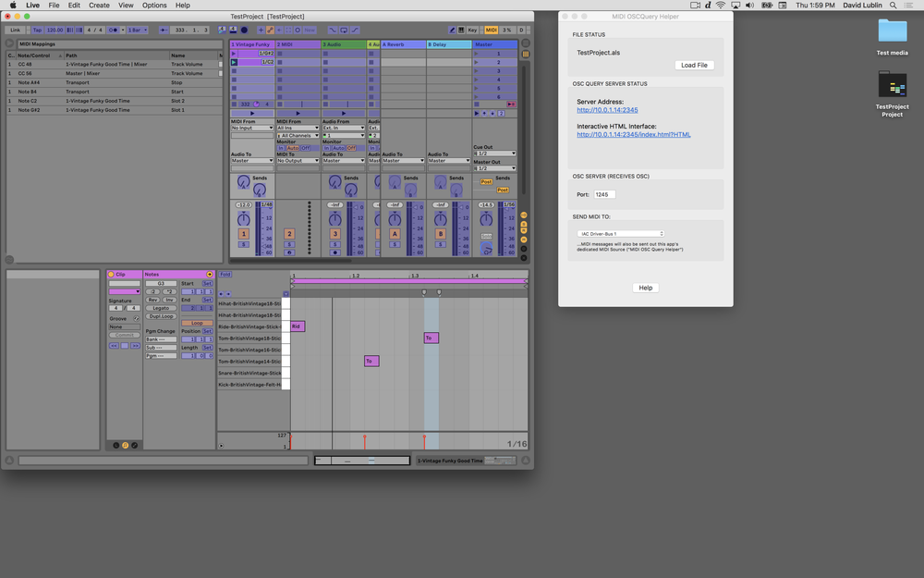Open the Options menu
This screenshot has width=924, height=578.
(x=154, y=6)
